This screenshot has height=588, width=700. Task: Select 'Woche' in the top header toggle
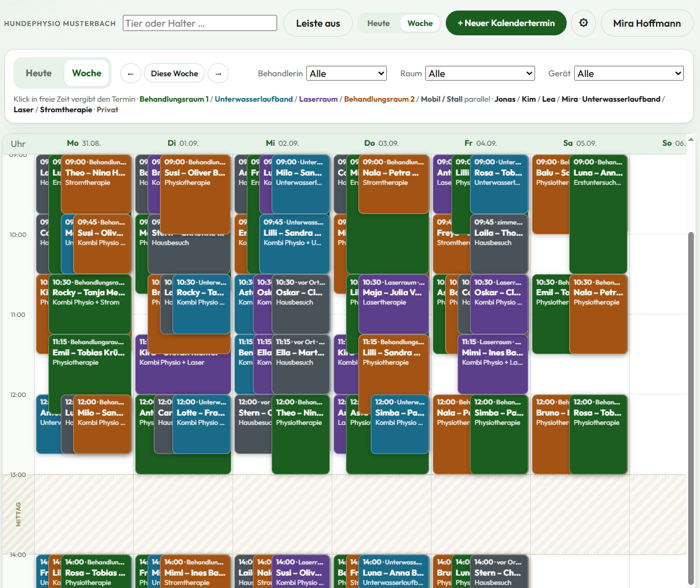coord(420,23)
